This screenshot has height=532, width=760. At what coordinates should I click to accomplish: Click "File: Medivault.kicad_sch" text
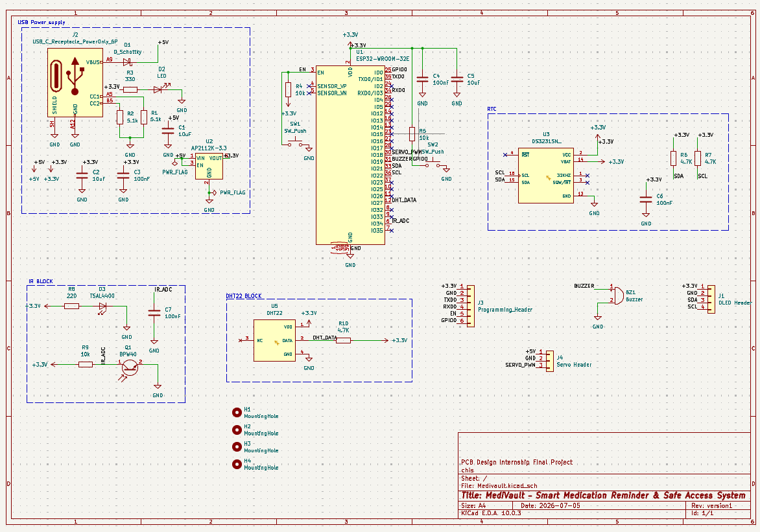pyautogui.click(x=499, y=485)
